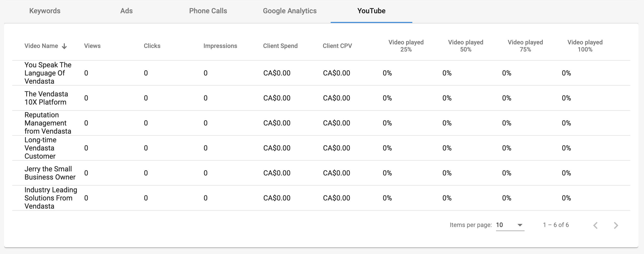The width and height of the screenshot is (644, 254).
Task: Open the Ads tab
Action: [127, 11]
